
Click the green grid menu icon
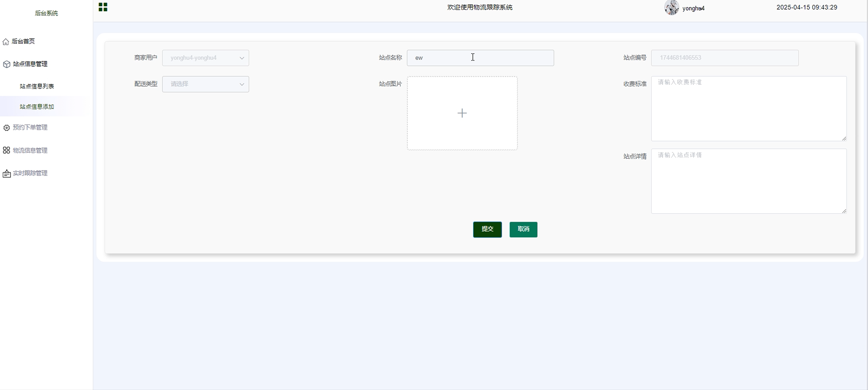103,7
